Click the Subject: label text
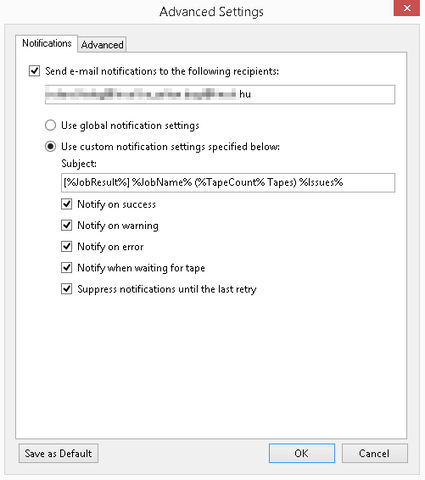The image size is (425, 480). pos(79,164)
